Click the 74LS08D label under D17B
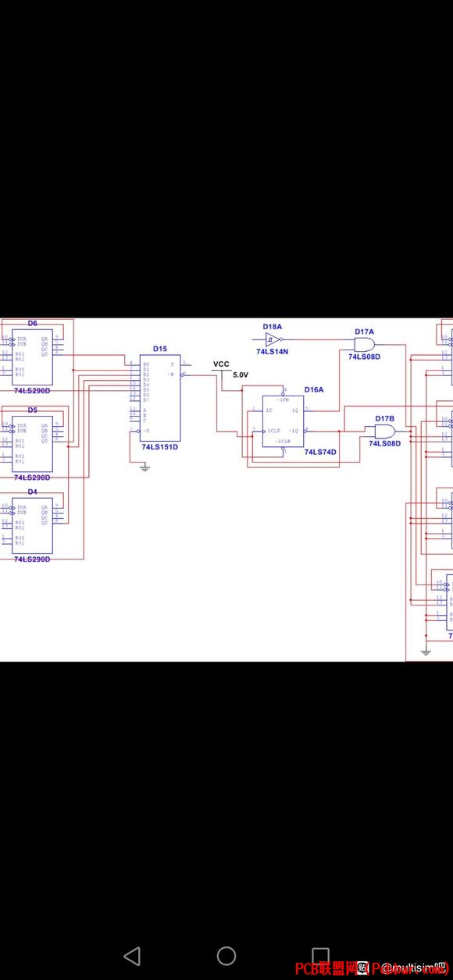 click(x=384, y=443)
